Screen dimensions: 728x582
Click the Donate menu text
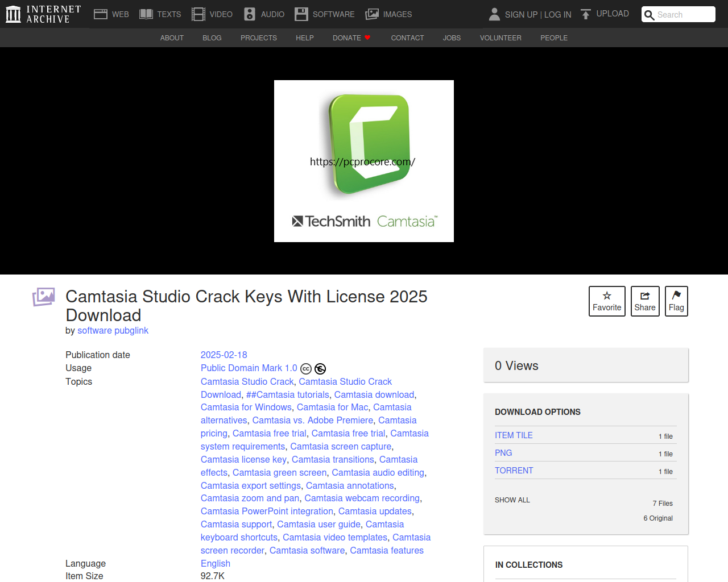tap(347, 38)
